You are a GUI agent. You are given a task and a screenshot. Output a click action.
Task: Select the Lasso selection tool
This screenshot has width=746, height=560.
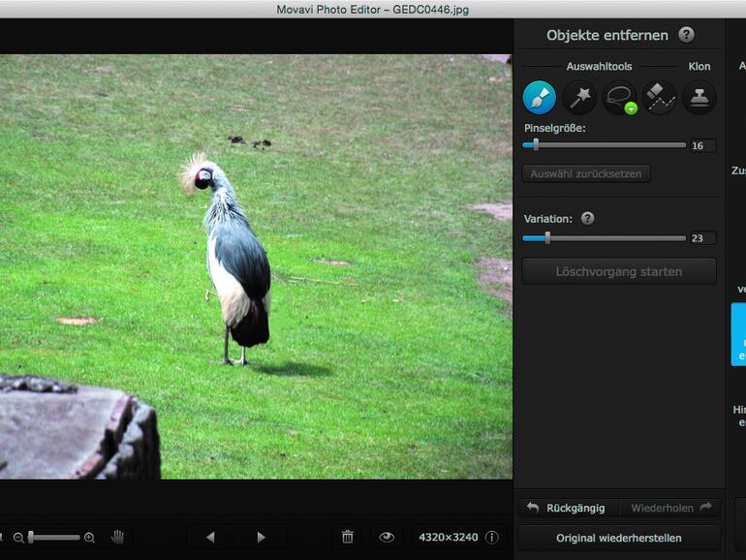[x=619, y=98]
